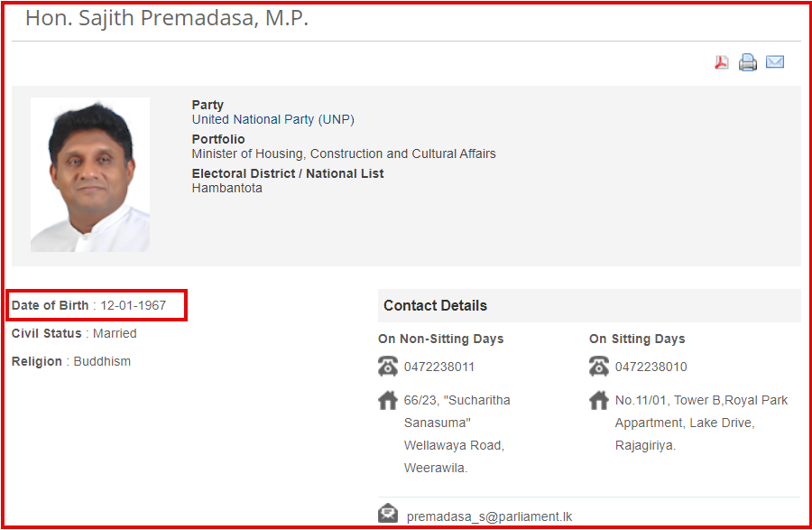Open the United National Party (UNP) link
812x530 pixels.
click(272, 120)
